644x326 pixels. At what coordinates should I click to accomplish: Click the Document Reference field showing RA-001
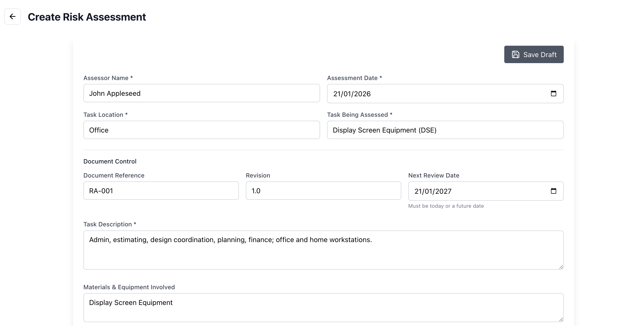click(161, 191)
